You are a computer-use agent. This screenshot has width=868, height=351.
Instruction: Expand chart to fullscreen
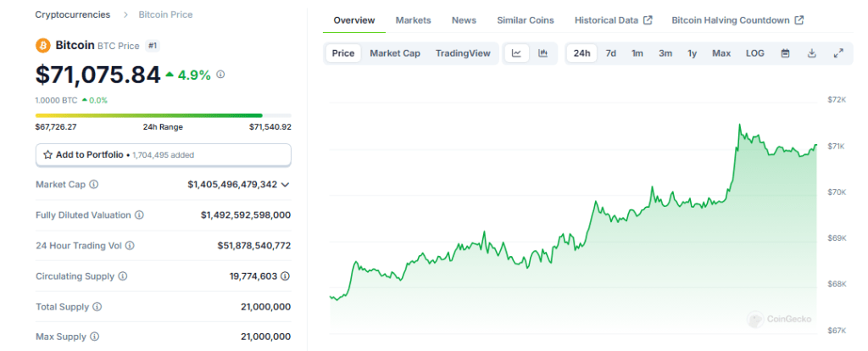(x=838, y=53)
